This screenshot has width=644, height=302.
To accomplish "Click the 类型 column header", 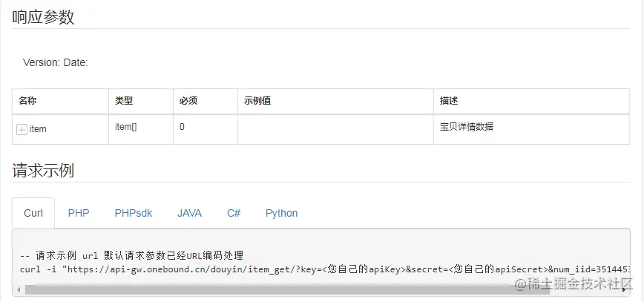I will [141, 101].
